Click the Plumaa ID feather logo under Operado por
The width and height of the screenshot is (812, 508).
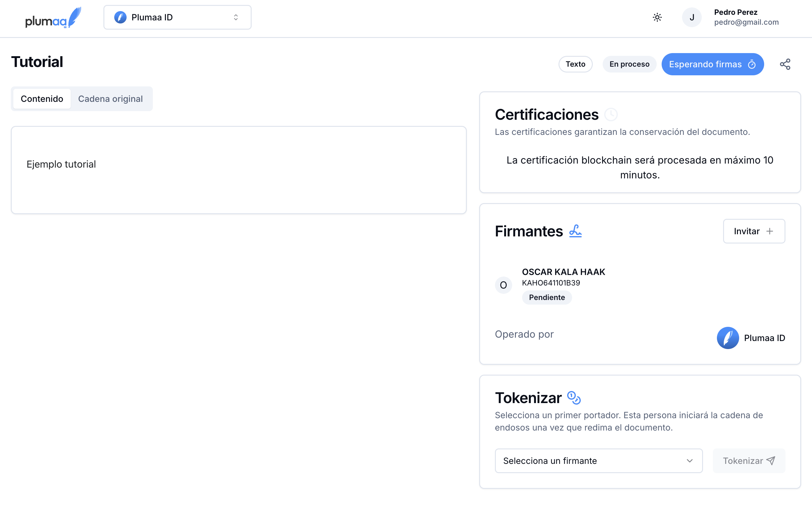click(x=728, y=338)
